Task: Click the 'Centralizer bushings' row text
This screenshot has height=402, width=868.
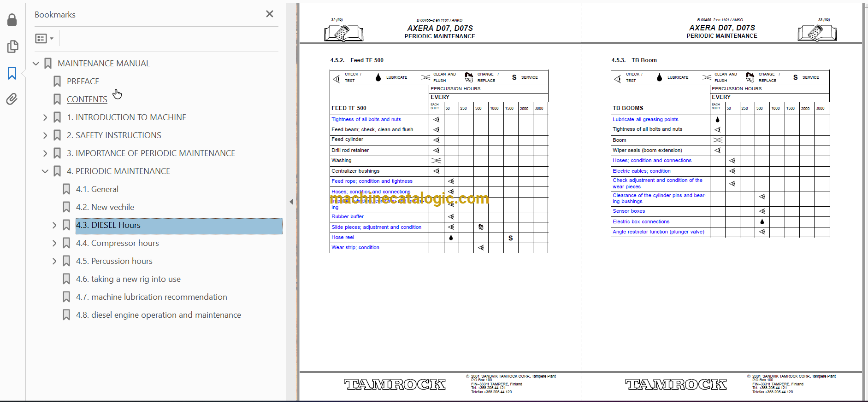Action: (355, 171)
